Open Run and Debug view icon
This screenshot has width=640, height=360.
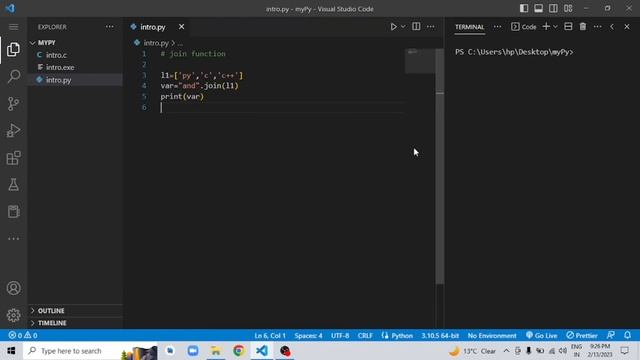click(13, 131)
